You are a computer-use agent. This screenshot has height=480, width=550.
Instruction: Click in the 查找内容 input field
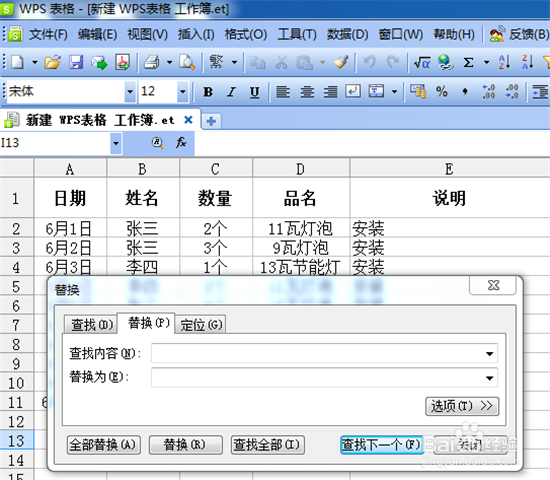[324, 353]
